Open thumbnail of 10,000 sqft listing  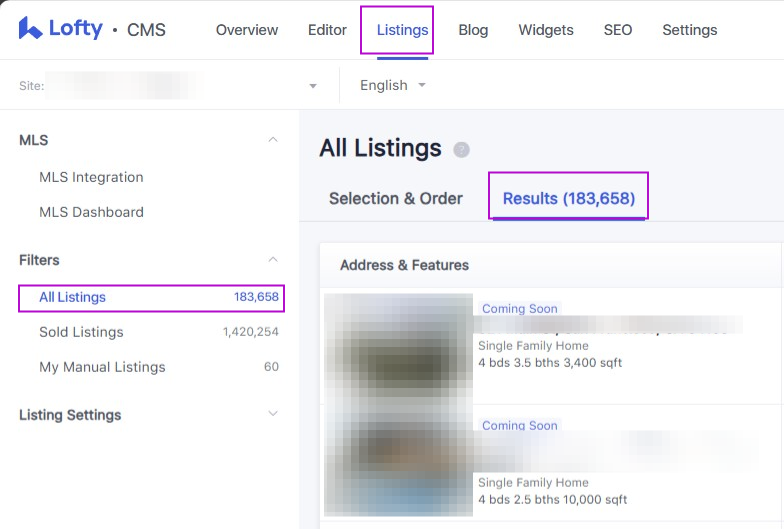(x=398, y=461)
